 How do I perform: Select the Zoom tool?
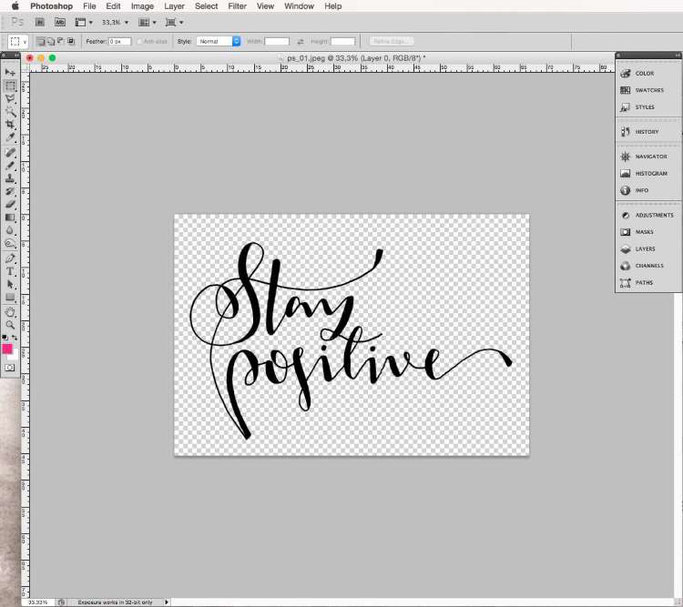[10, 325]
